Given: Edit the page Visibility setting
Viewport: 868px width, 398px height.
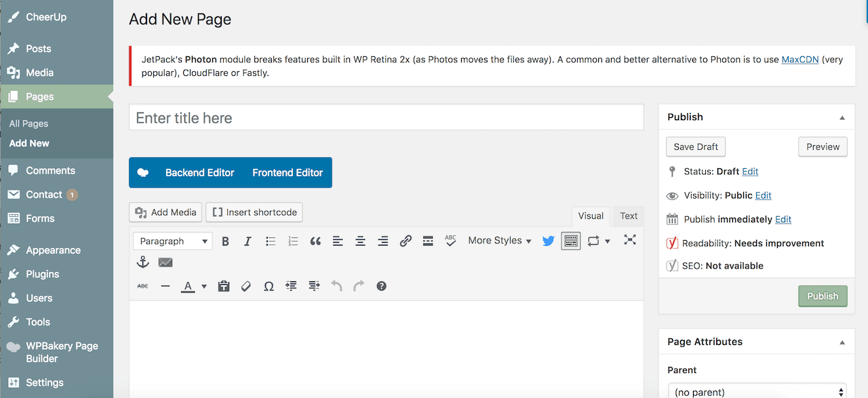Looking at the screenshot, I should click(763, 195).
